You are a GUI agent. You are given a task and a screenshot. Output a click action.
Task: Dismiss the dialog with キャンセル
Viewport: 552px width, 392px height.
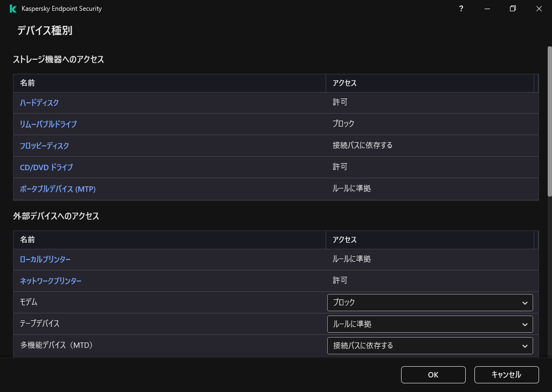[506, 374]
